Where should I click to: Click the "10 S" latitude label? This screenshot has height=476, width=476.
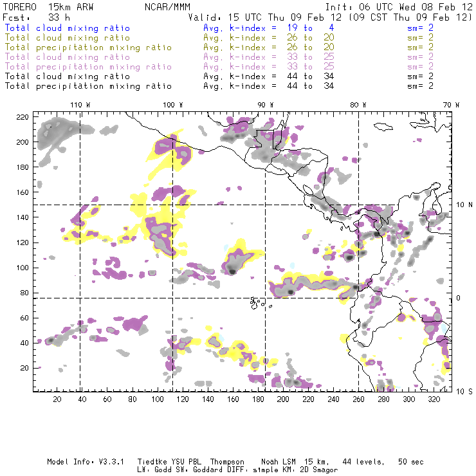coord(464,392)
